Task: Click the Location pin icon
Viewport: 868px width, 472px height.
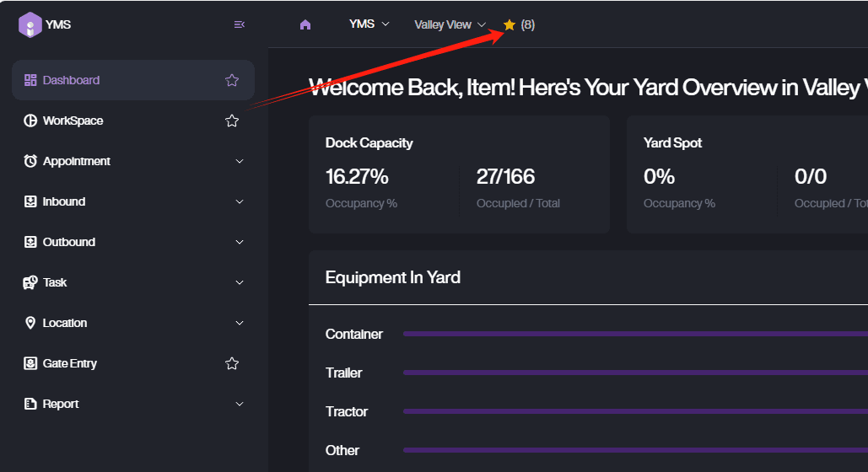Action: [30, 323]
